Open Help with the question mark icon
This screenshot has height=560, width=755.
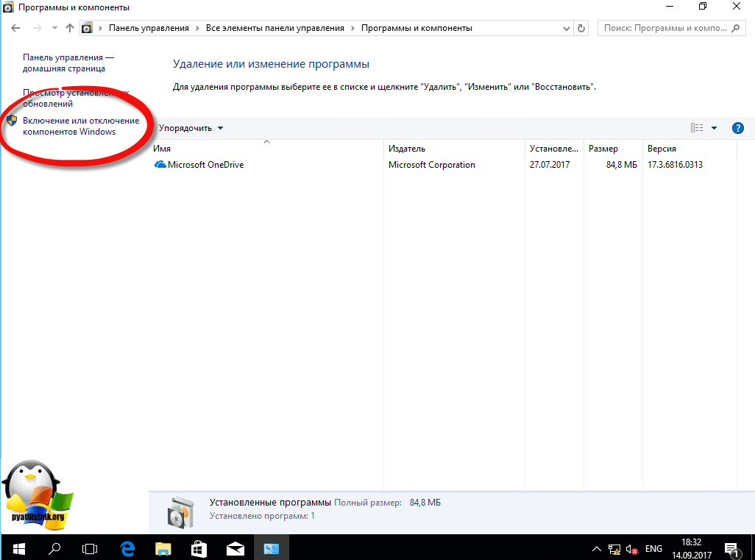pos(737,128)
